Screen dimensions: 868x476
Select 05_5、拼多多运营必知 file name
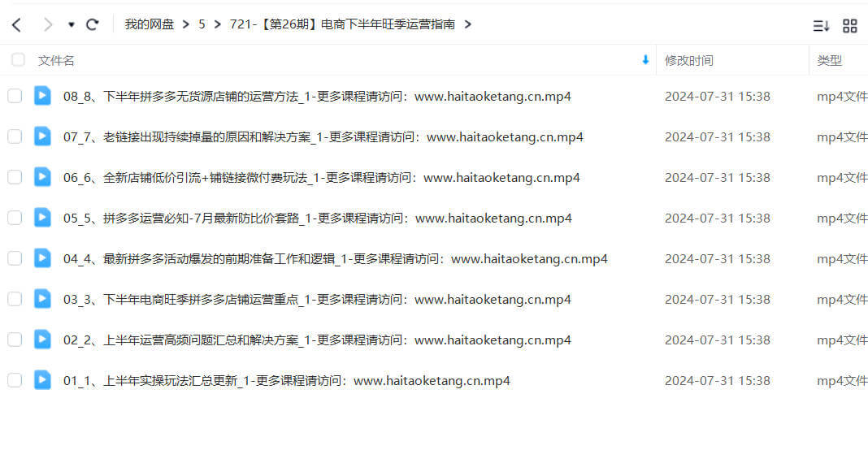(x=318, y=218)
